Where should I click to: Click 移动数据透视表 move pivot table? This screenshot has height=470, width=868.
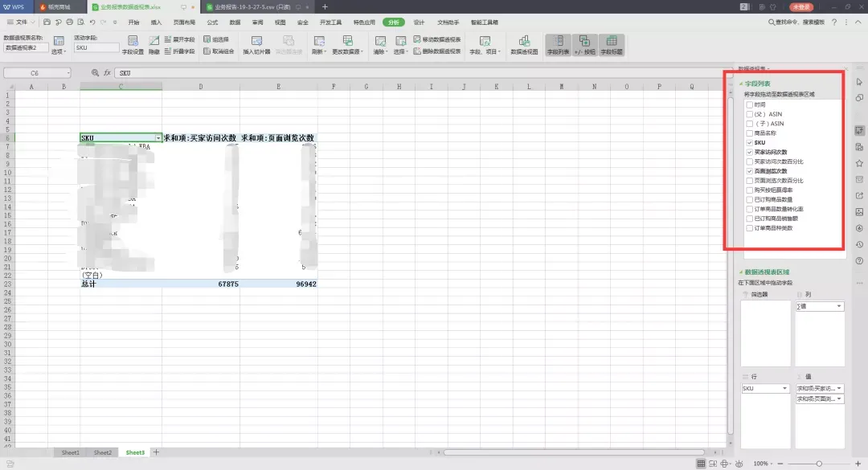point(436,40)
